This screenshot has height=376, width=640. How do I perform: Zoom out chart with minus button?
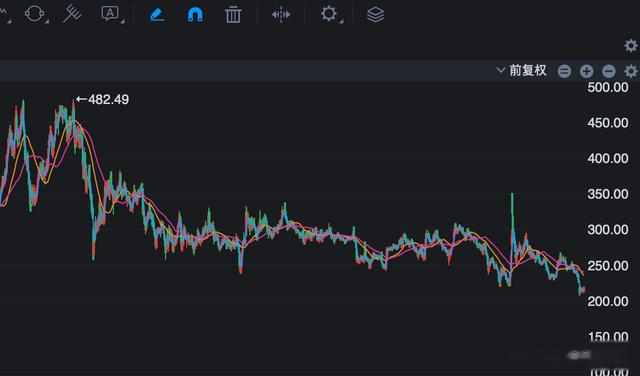click(609, 71)
